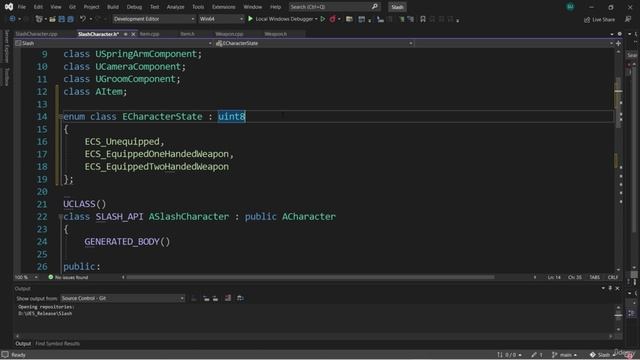640x360 pixels.
Task: Click the user account avatar
Action: tap(570, 7)
